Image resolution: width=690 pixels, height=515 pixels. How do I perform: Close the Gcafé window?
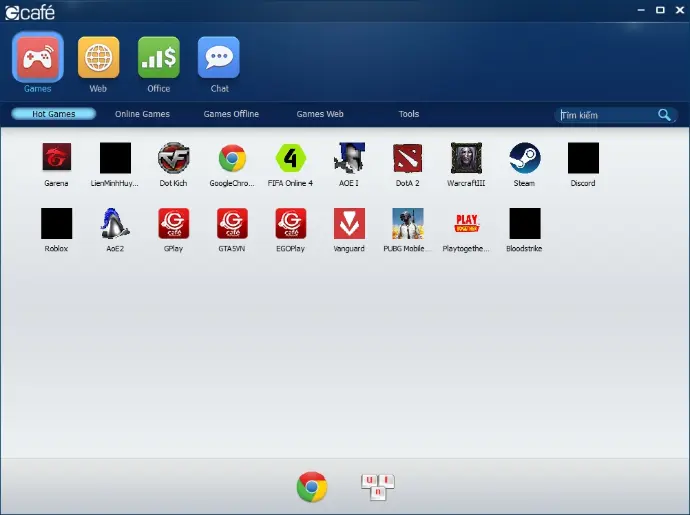click(x=679, y=10)
